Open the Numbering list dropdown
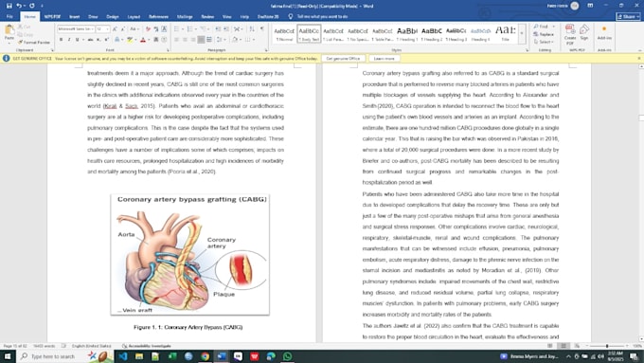The width and height of the screenshot is (644, 363). (x=196, y=28)
